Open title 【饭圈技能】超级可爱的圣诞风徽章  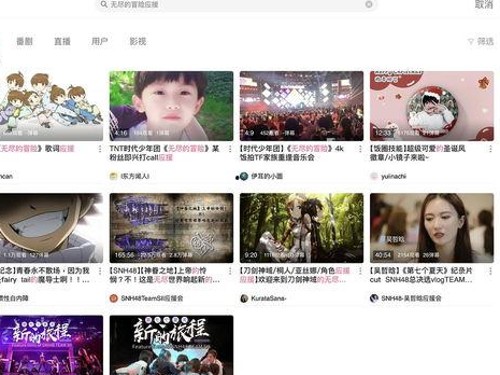pyautogui.click(x=418, y=153)
